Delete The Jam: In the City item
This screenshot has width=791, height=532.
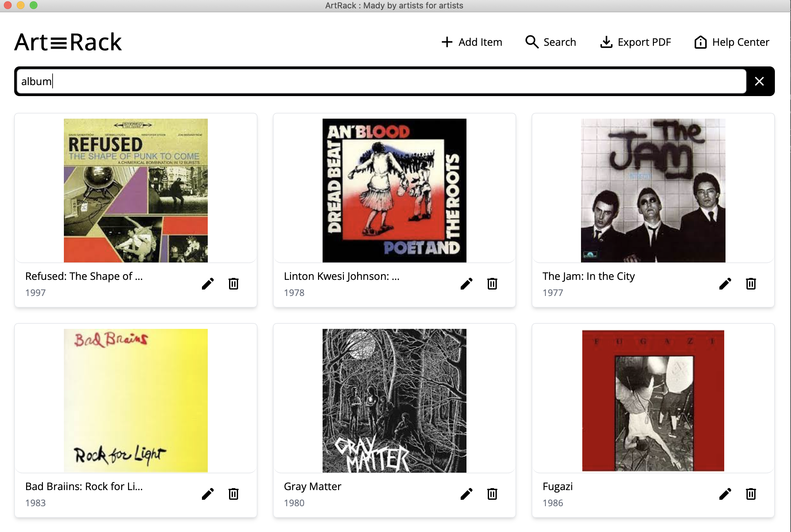751,284
